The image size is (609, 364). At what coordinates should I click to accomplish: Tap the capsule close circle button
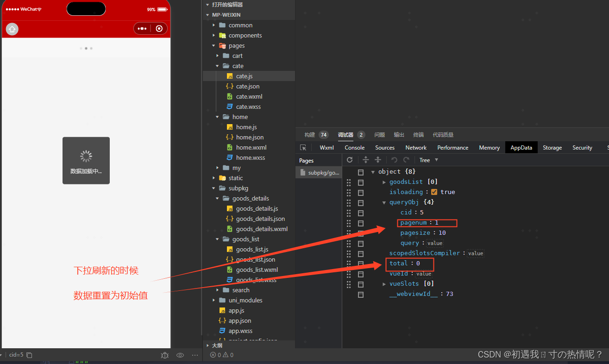click(x=159, y=29)
